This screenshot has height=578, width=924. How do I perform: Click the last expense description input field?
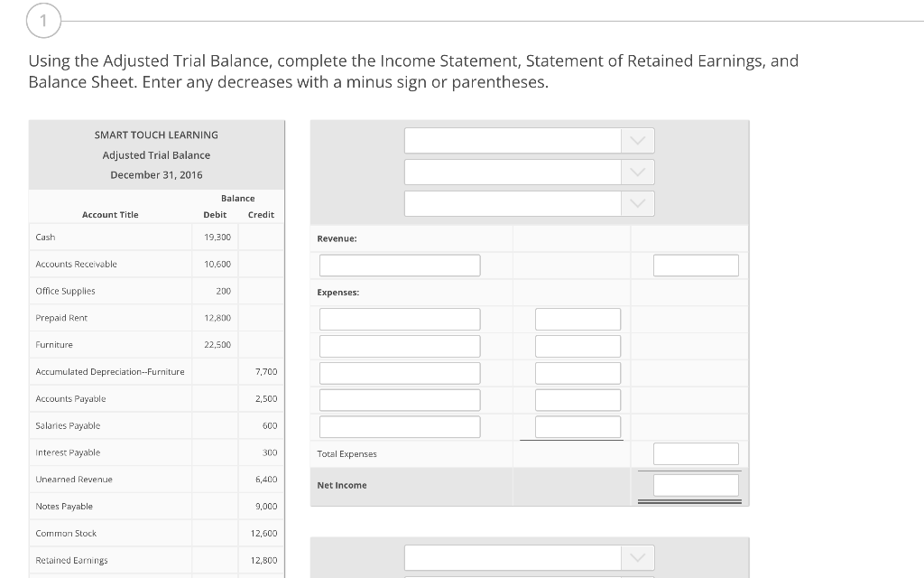coord(399,426)
